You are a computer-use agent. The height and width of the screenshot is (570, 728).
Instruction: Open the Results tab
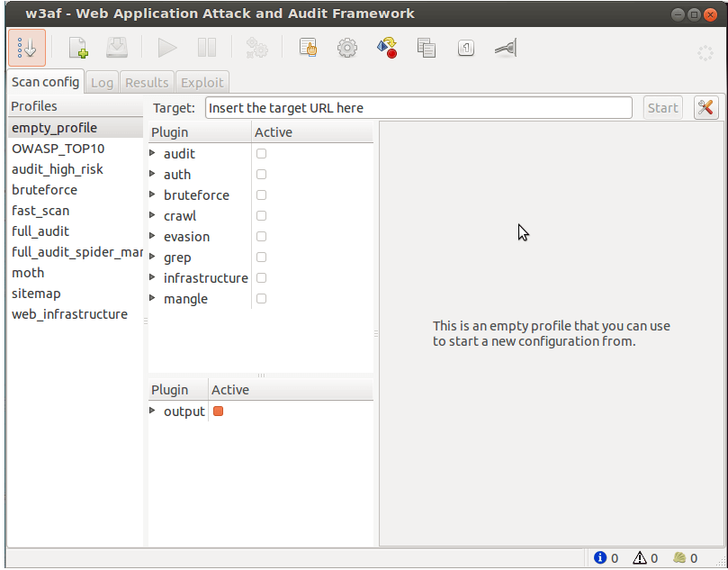point(147,83)
